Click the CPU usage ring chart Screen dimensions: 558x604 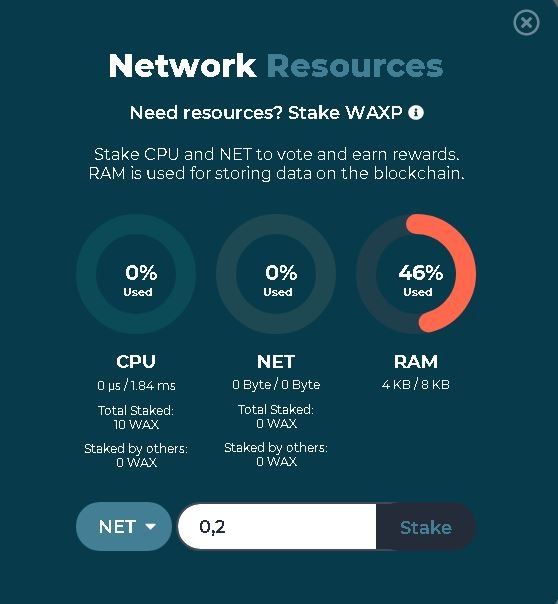[x=136, y=274]
